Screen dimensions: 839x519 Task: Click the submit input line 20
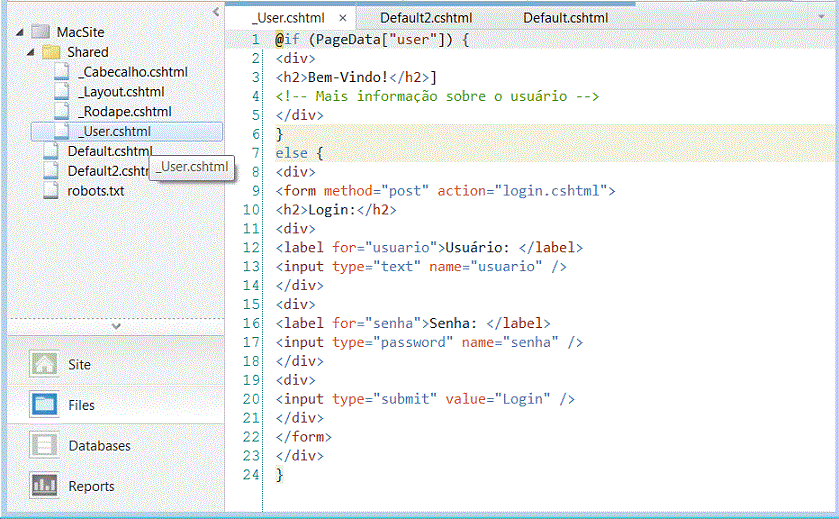click(x=425, y=399)
